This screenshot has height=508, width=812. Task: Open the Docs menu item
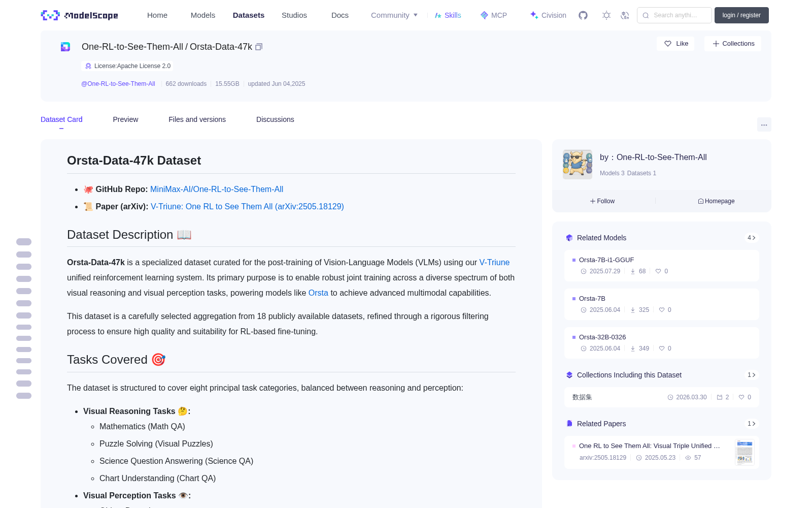point(340,15)
